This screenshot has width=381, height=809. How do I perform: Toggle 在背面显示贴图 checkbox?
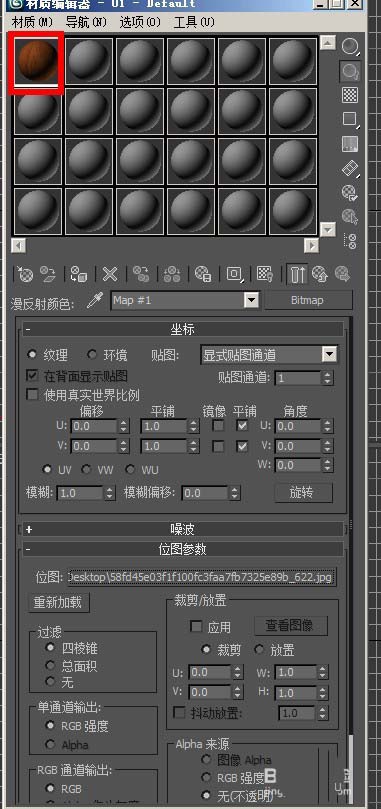(x=33, y=376)
